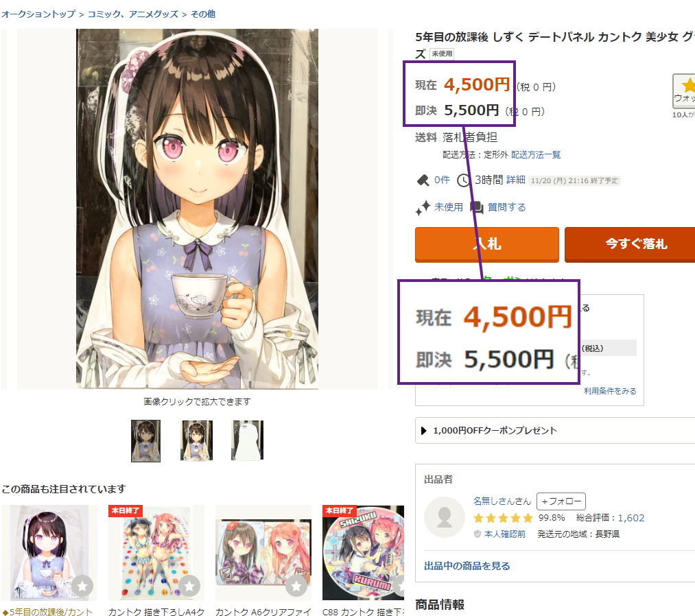The width and height of the screenshot is (695, 616).
Task: Open the 詳細 link beside remaining time
Action: click(x=515, y=180)
